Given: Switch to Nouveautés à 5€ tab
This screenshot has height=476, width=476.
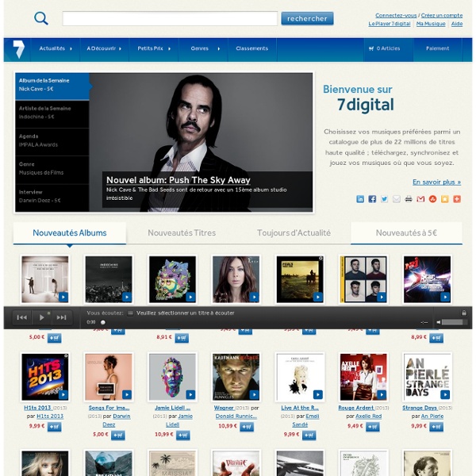Looking at the screenshot, I should 406,232.
